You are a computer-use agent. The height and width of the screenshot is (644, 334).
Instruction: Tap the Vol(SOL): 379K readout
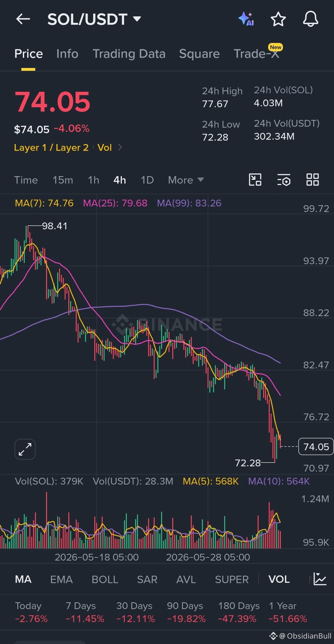click(49, 481)
